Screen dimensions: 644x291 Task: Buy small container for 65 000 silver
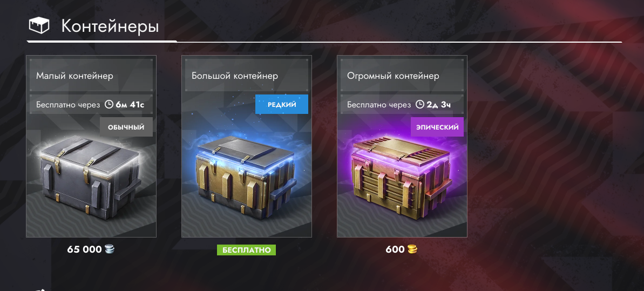click(91, 249)
